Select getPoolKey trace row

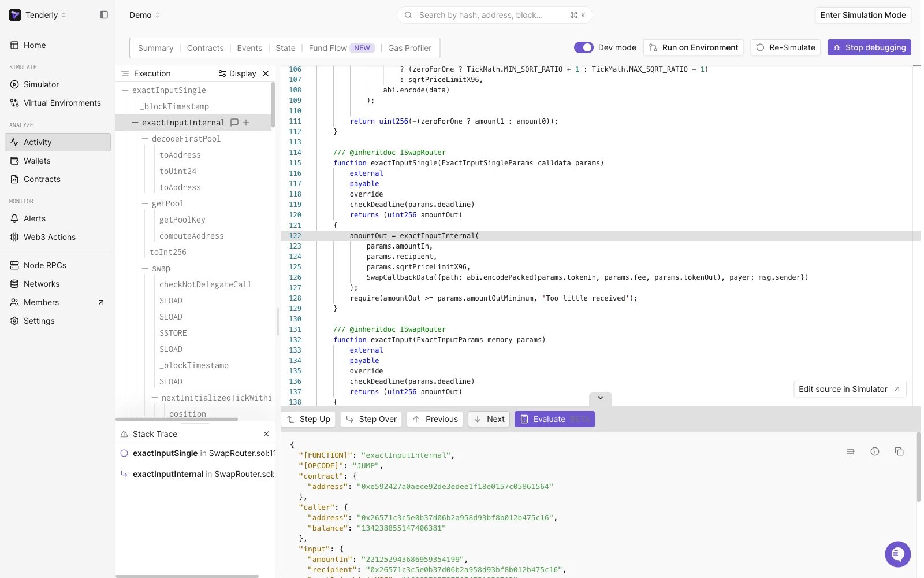pyautogui.click(x=182, y=220)
